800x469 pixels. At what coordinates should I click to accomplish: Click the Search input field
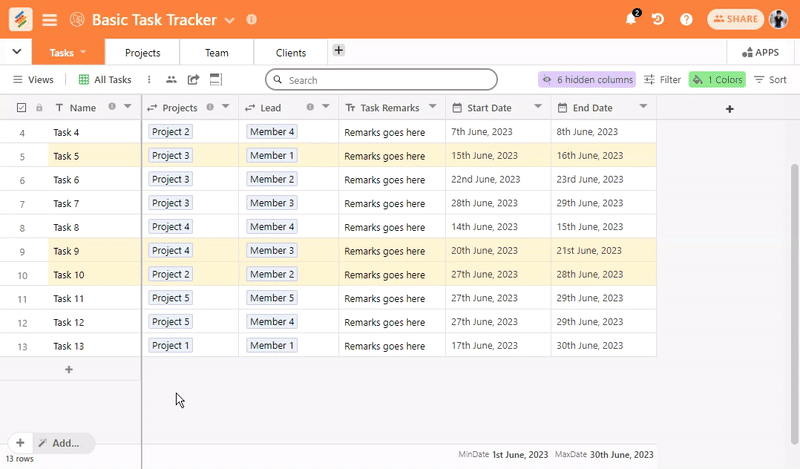tap(381, 80)
